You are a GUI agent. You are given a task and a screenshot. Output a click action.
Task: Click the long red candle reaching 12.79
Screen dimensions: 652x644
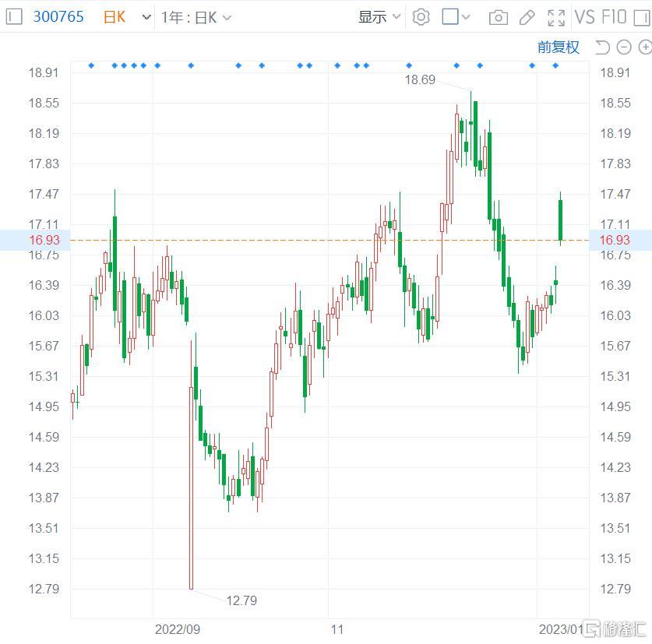click(192, 487)
